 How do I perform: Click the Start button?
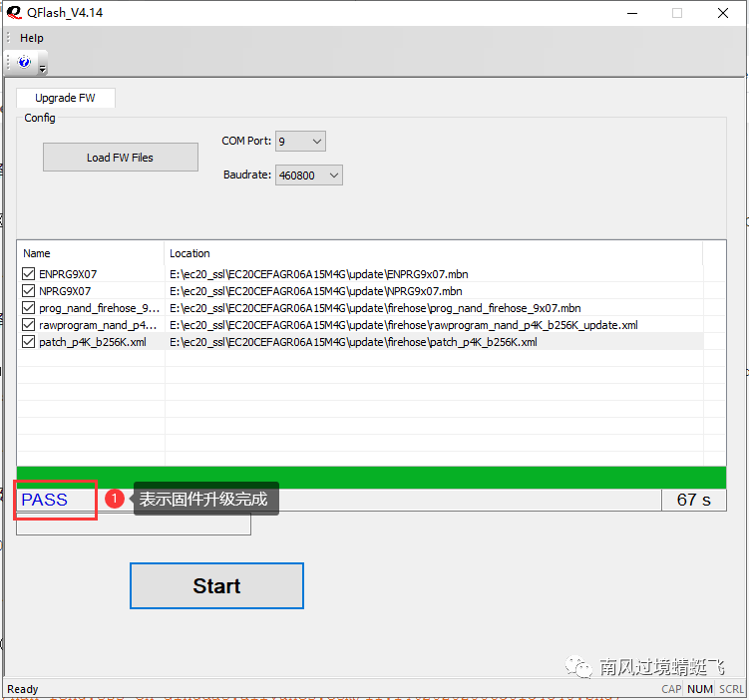tap(216, 586)
